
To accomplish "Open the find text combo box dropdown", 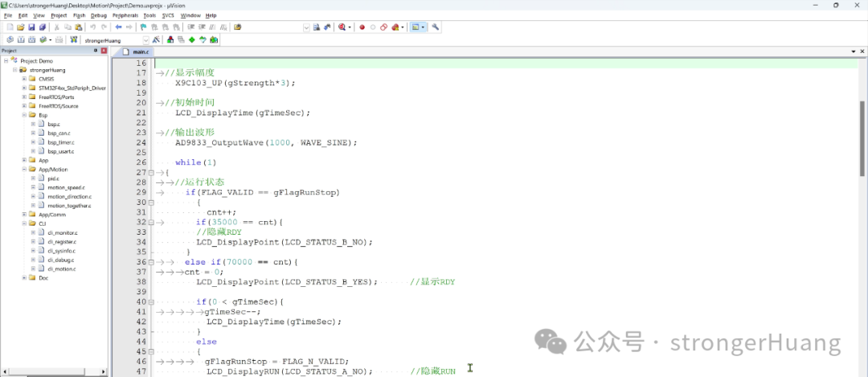I will 306,27.
